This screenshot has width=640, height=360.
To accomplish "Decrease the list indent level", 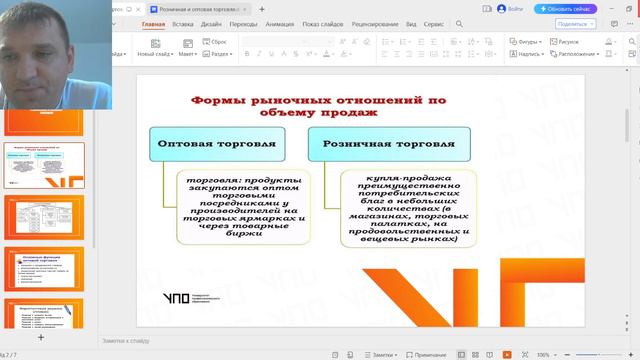I will pyautogui.click(x=421, y=42).
